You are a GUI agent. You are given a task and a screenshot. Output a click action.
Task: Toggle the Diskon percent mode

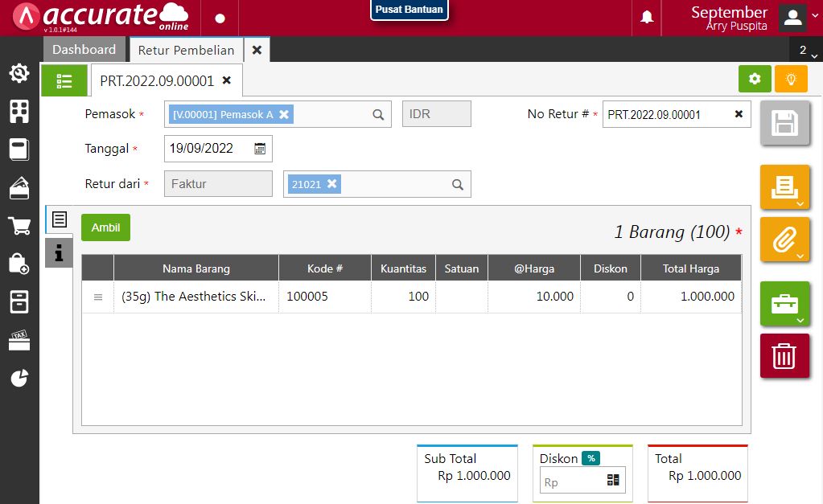[x=591, y=458]
